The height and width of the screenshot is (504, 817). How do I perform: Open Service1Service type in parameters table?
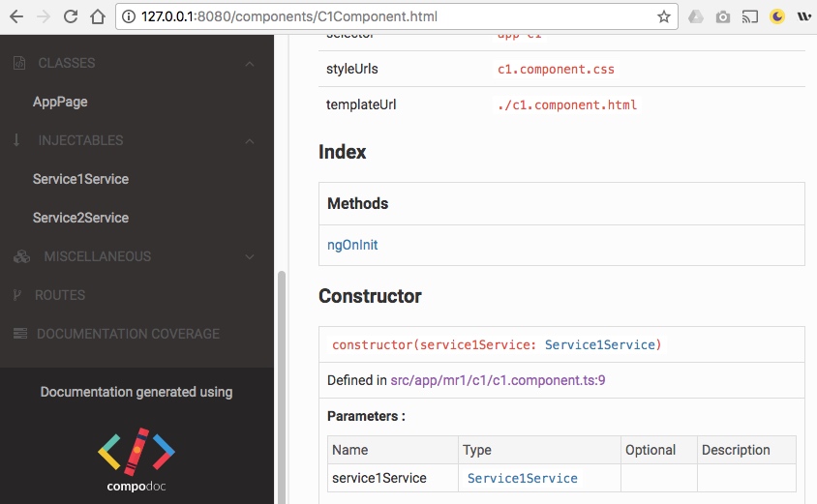click(x=522, y=478)
